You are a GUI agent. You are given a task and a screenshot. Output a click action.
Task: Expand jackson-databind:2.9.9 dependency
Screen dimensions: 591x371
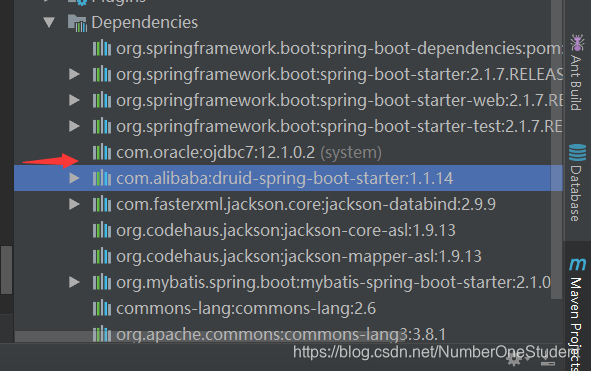click(74, 204)
